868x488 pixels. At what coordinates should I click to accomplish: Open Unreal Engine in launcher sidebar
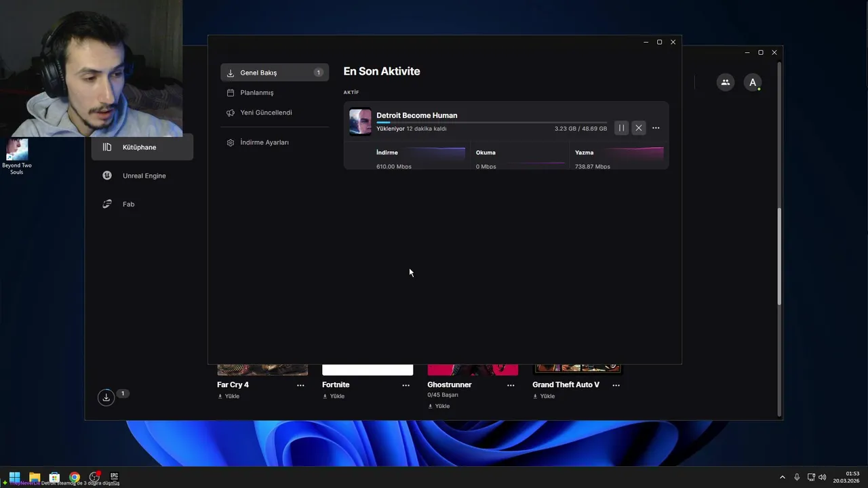pos(142,176)
